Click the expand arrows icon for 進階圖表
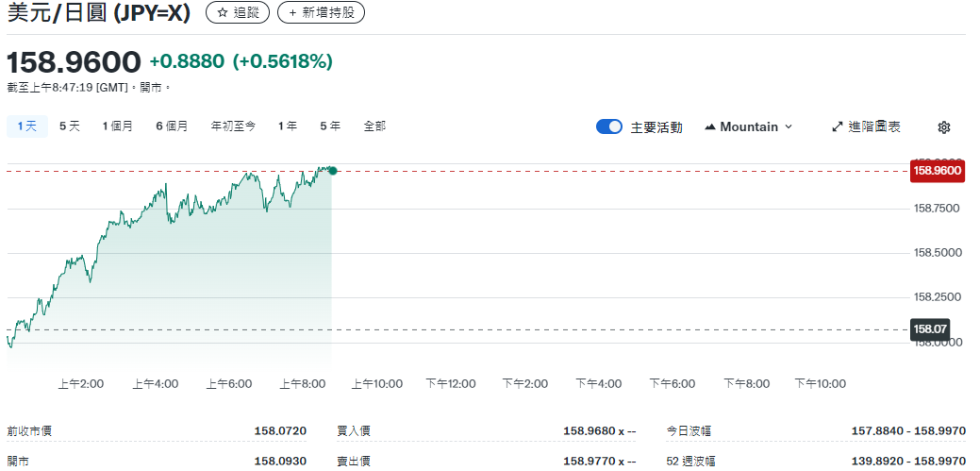980x471 pixels. (x=837, y=126)
